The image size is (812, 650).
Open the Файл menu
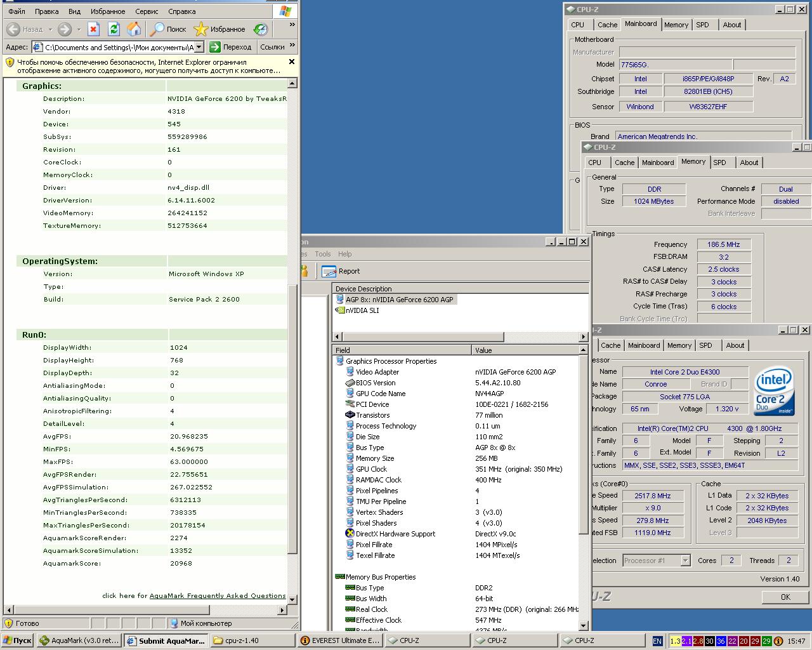pos(17,11)
